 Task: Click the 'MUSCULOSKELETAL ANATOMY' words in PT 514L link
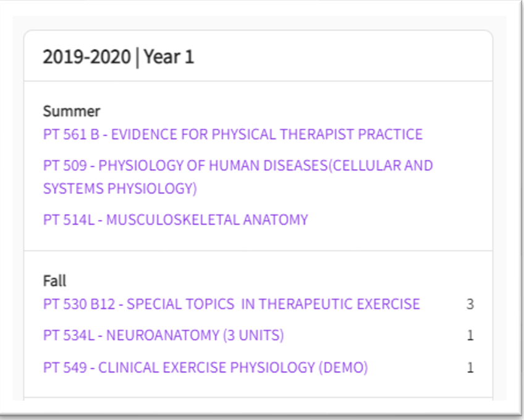click(207, 220)
